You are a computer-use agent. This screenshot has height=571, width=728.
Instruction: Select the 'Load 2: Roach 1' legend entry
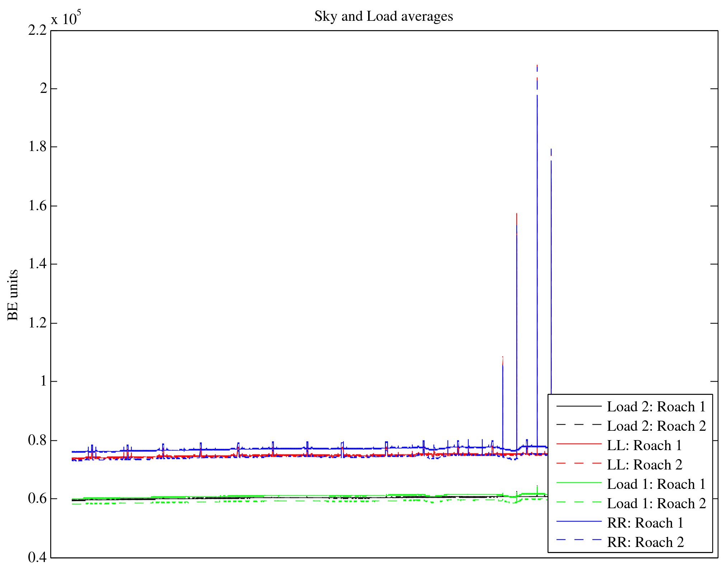[656, 407]
